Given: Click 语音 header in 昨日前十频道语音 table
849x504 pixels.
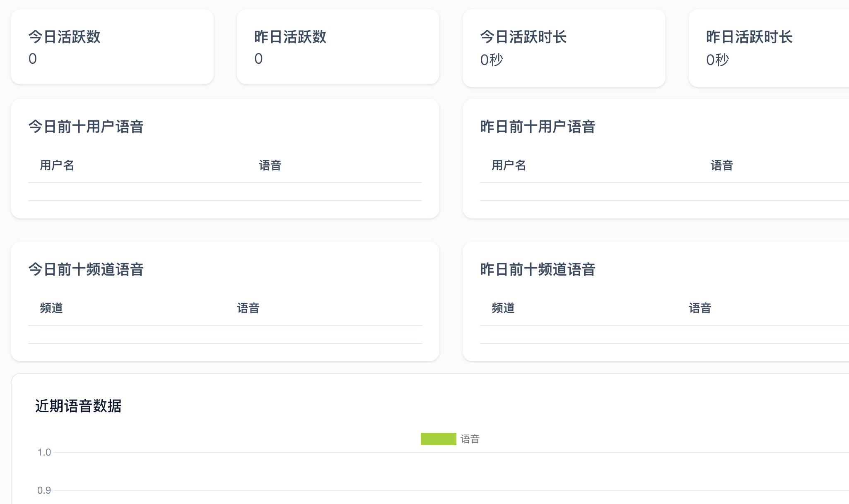Looking at the screenshot, I should [700, 308].
